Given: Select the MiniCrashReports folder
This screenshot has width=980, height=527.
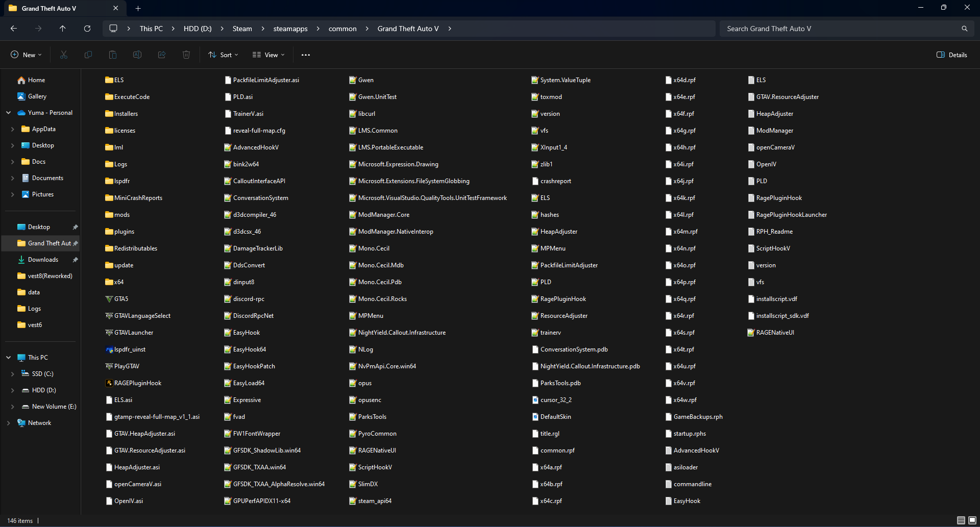Looking at the screenshot, I should pos(134,198).
